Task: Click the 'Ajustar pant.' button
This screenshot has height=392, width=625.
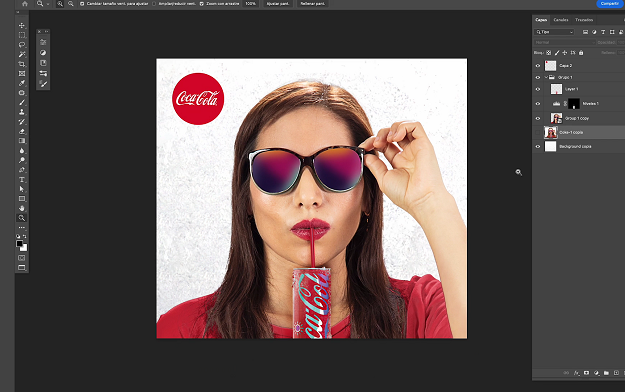Action: [x=278, y=4]
